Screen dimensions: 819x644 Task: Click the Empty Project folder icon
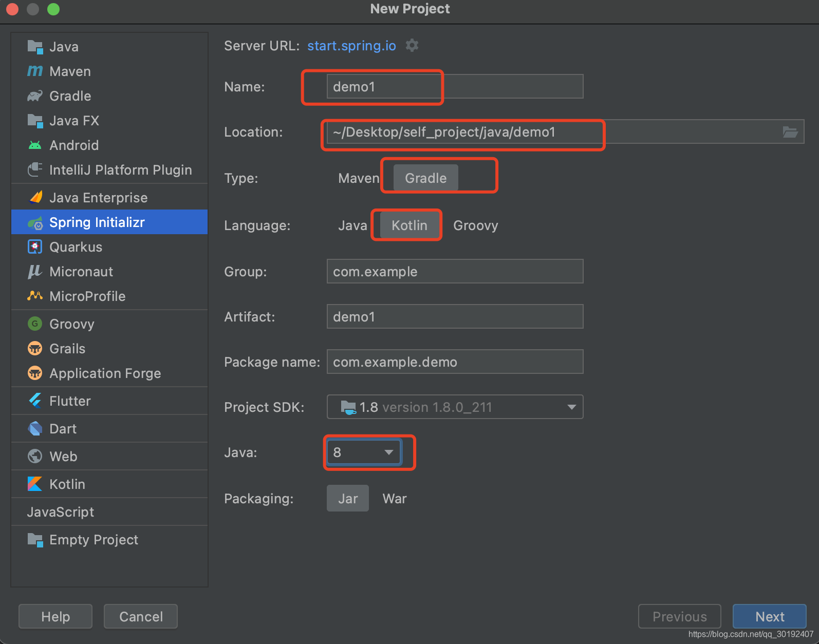pos(35,540)
